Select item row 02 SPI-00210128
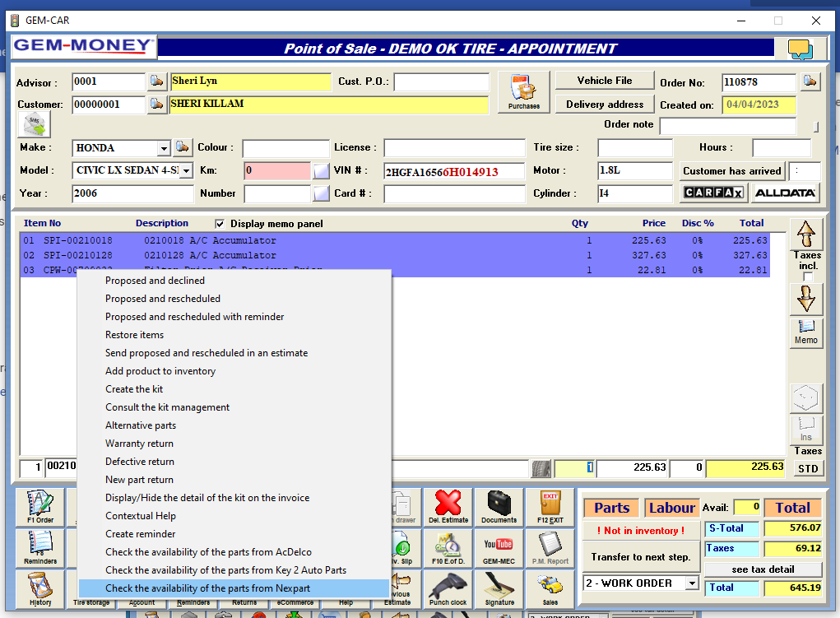Viewport: 840px width, 618px height. click(x=395, y=256)
